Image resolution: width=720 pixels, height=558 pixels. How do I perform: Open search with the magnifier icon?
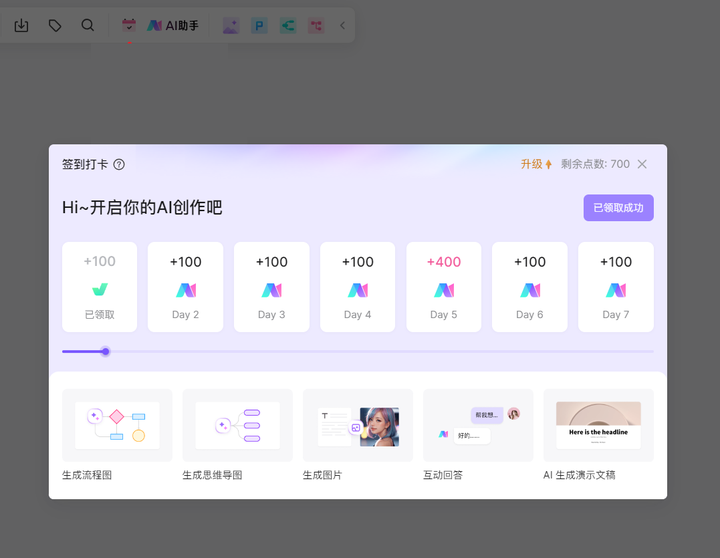point(87,25)
